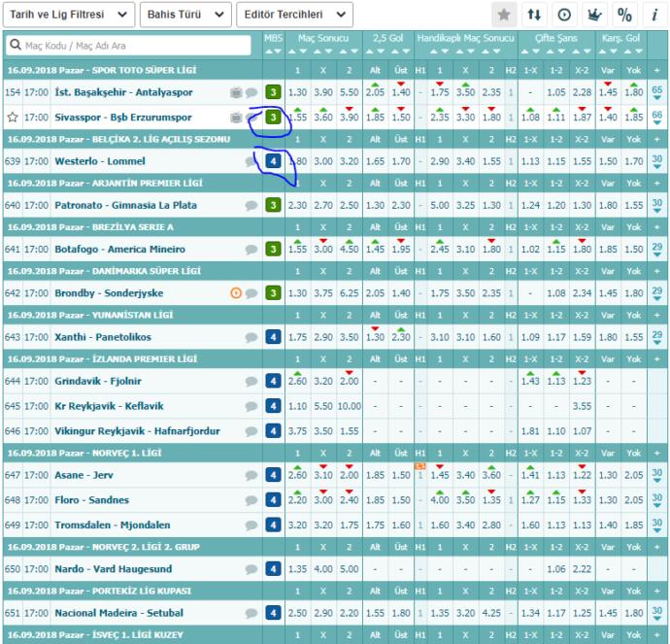This screenshot has height=644, width=670.
Task: Open Tarih ve Lig Filtresi dropdown
Action: click(69, 15)
